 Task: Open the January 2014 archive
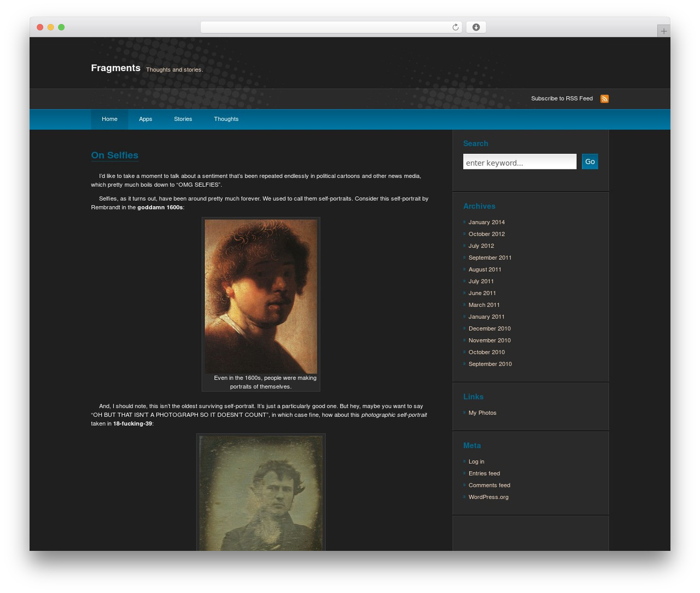click(487, 222)
